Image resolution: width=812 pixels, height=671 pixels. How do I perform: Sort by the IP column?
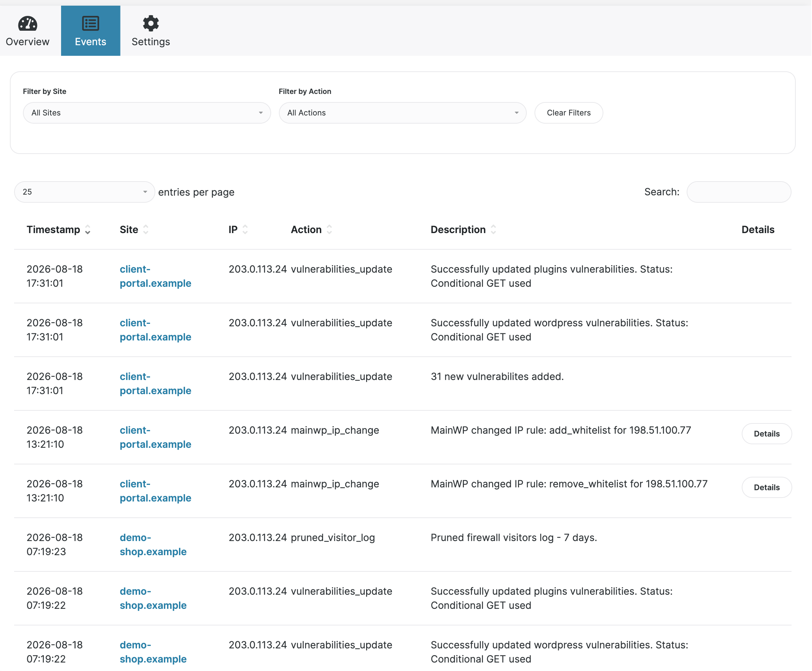238,230
